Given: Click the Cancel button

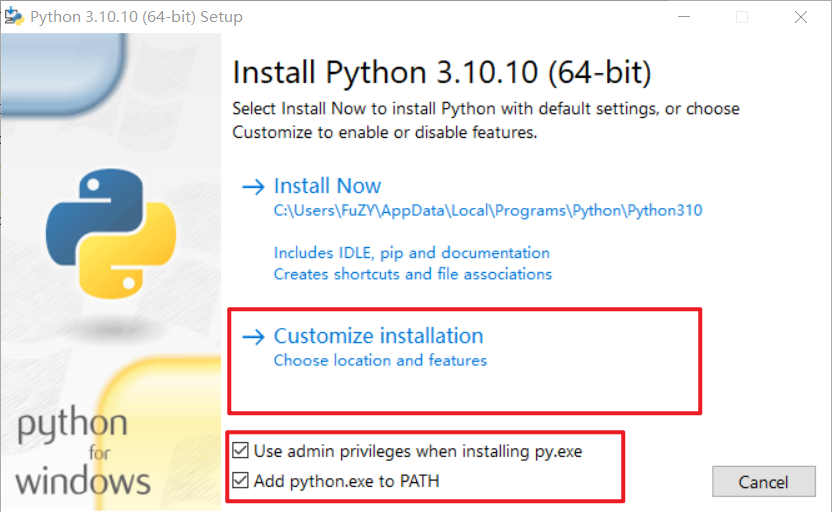Looking at the screenshot, I should pos(764,482).
